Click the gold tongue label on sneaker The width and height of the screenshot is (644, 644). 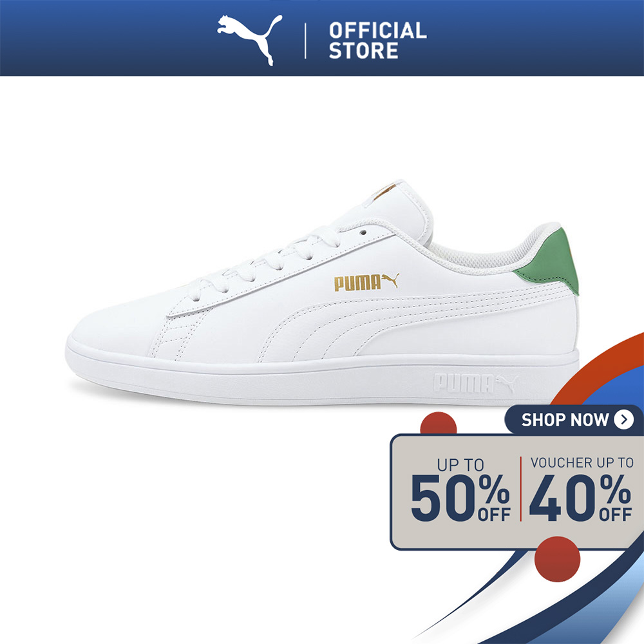pos(385,192)
